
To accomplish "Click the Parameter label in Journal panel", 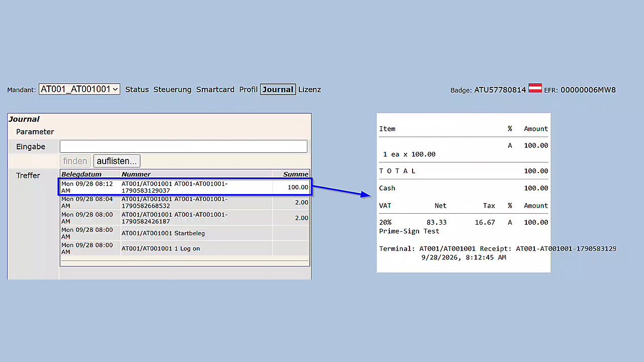I will [35, 132].
